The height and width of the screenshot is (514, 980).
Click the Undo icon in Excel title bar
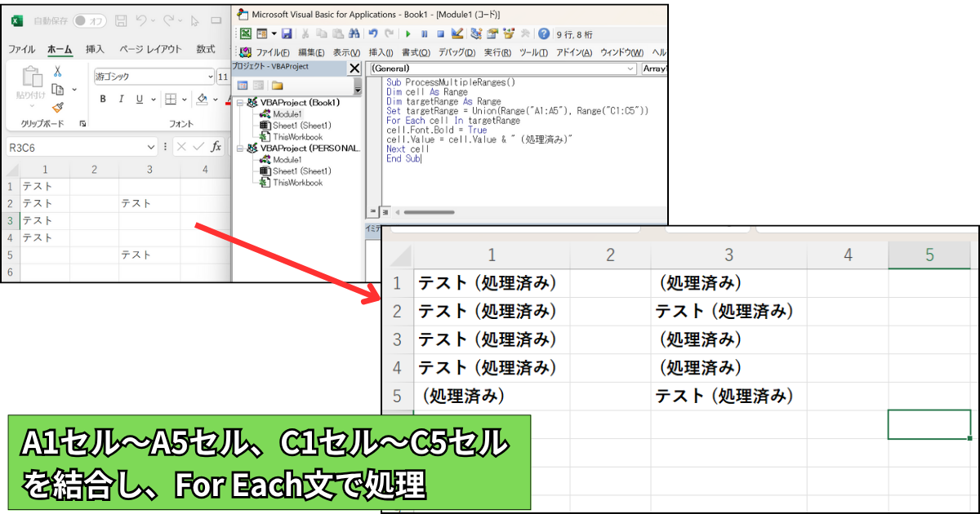coord(141,20)
